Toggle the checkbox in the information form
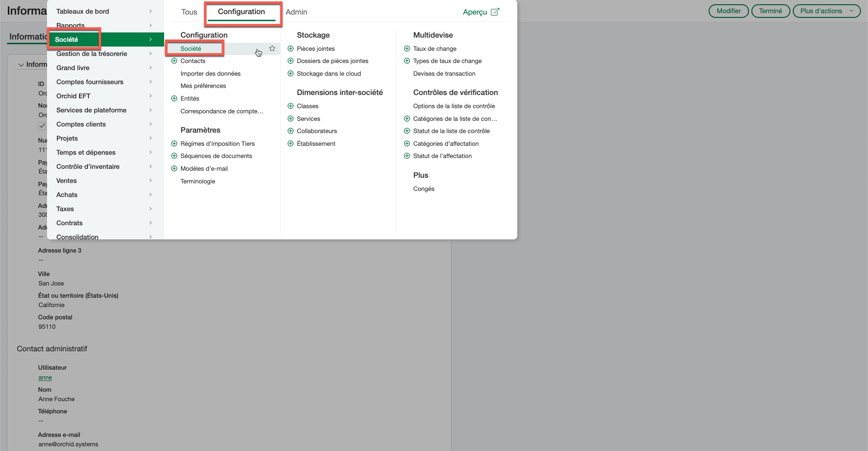 (x=42, y=126)
